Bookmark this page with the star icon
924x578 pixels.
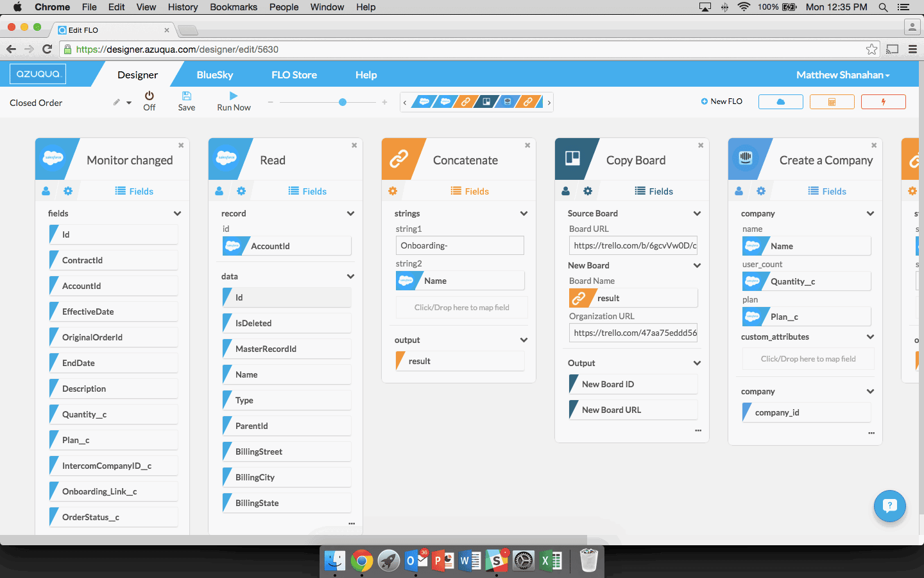click(x=871, y=49)
